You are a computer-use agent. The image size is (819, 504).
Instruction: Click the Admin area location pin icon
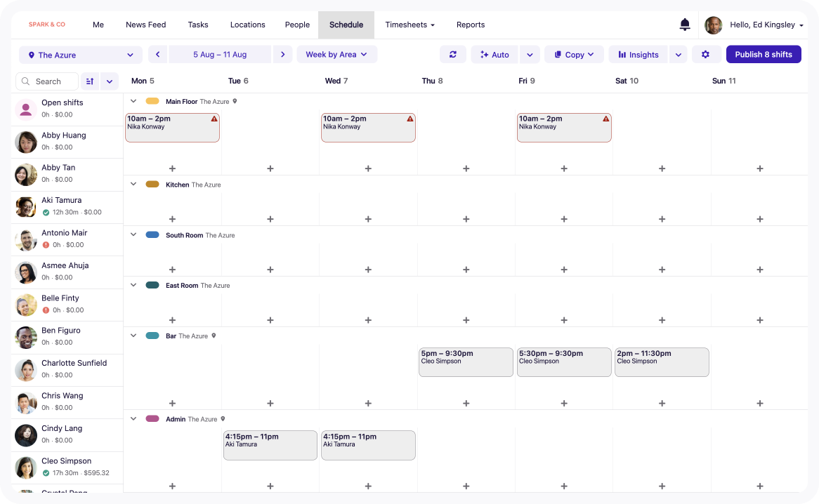[223, 418]
